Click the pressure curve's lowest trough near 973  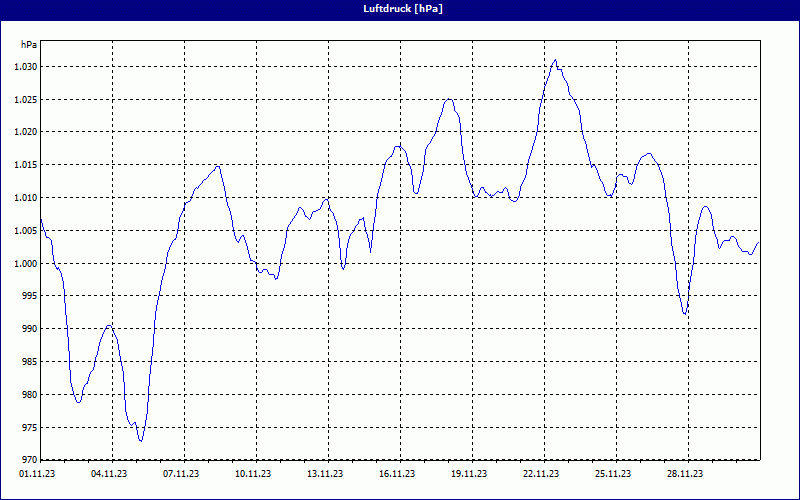coord(141,440)
